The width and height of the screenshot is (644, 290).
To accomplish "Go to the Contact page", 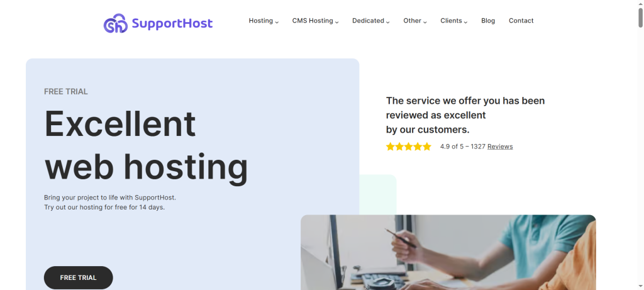I will pyautogui.click(x=521, y=21).
